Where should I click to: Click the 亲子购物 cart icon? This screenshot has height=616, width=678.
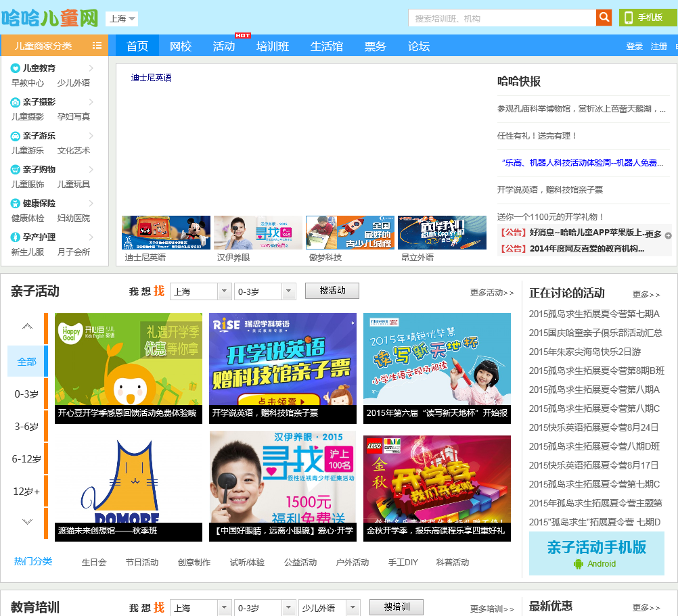[15, 169]
